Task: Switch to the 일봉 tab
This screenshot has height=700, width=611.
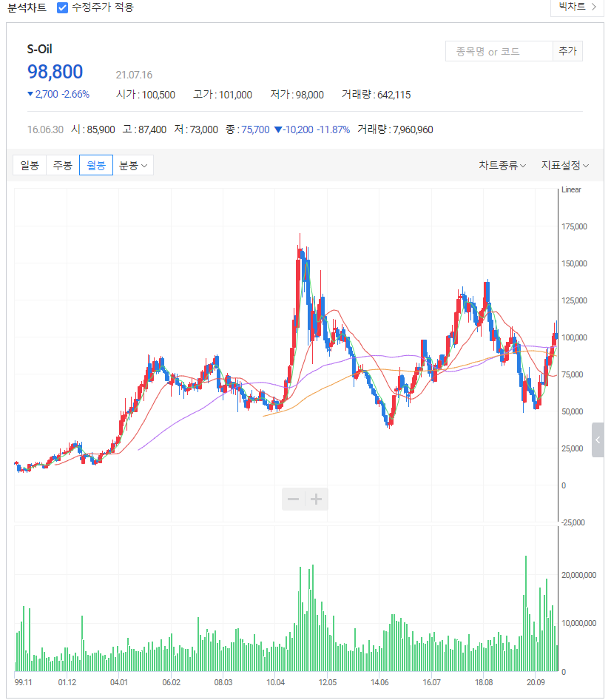Action: [30, 165]
